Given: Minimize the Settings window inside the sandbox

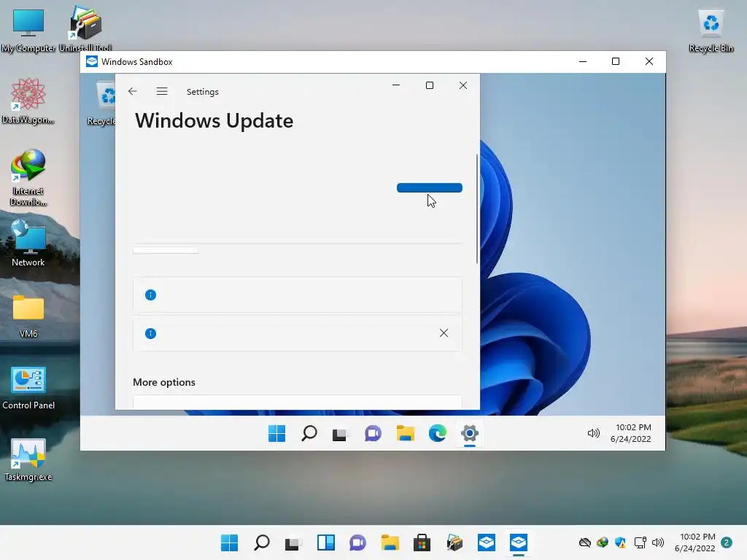Looking at the screenshot, I should coord(396,85).
